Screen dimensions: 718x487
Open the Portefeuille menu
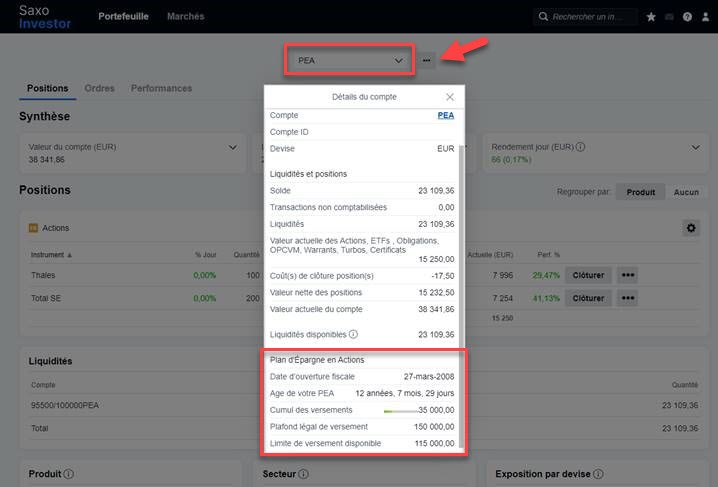click(123, 16)
